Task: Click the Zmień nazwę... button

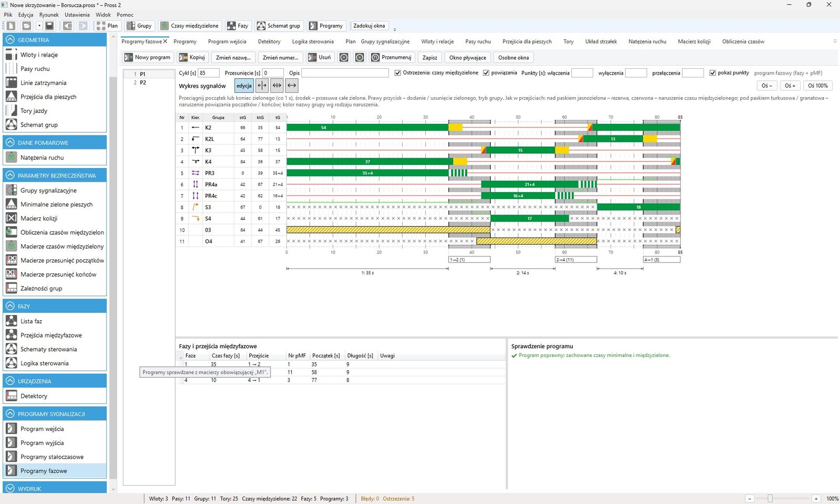Action: tap(234, 57)
